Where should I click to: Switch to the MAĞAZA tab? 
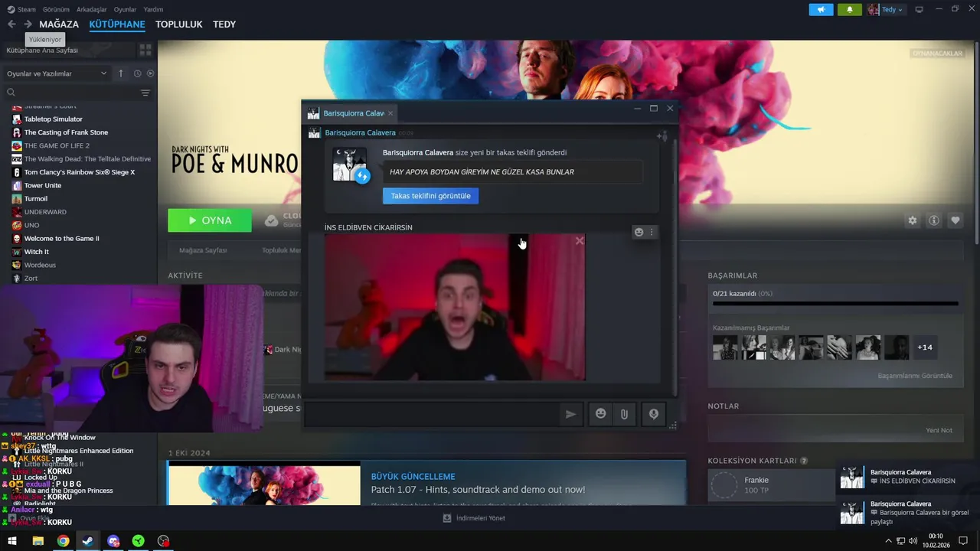59,24
